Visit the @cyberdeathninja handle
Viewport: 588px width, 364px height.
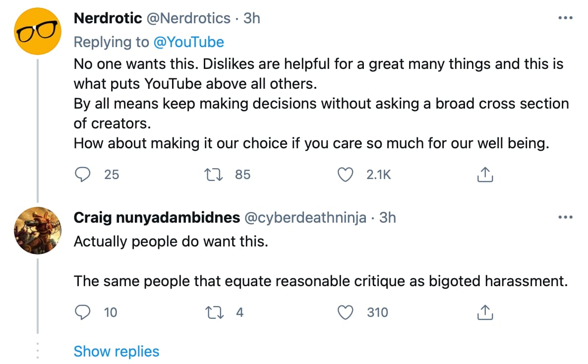(x=305, y=217)
